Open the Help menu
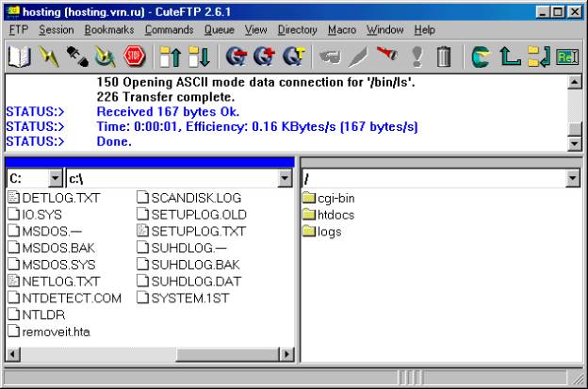Viewport: 588px width, 389px height. click(x=424, y=29)
